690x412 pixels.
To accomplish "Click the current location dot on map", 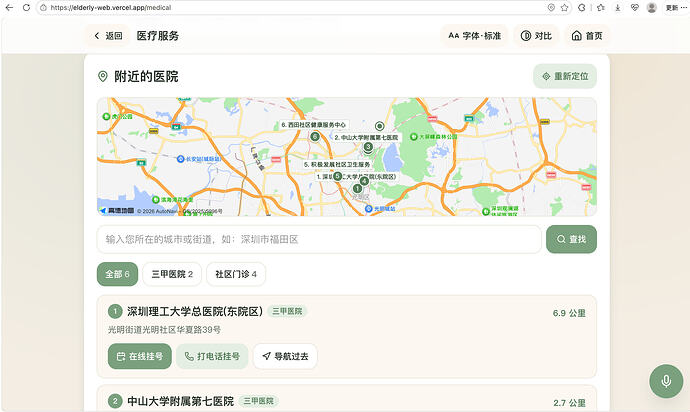I will (x=379, y=126).
